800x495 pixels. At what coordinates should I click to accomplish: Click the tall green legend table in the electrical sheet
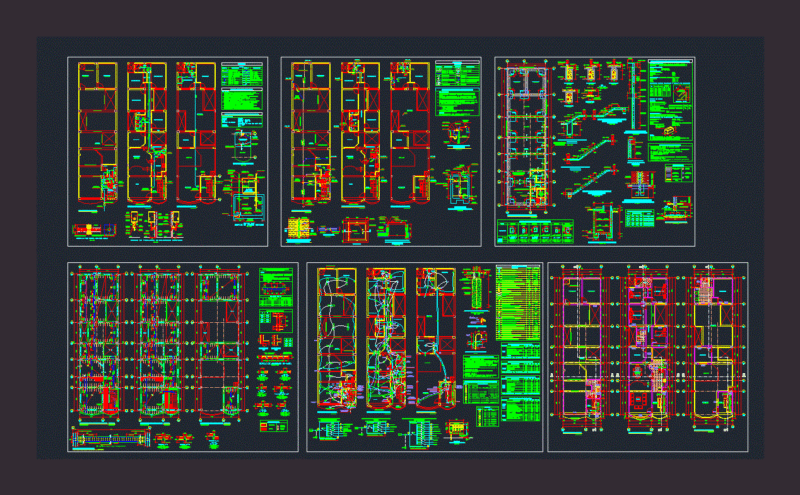[x=518, y=302]
